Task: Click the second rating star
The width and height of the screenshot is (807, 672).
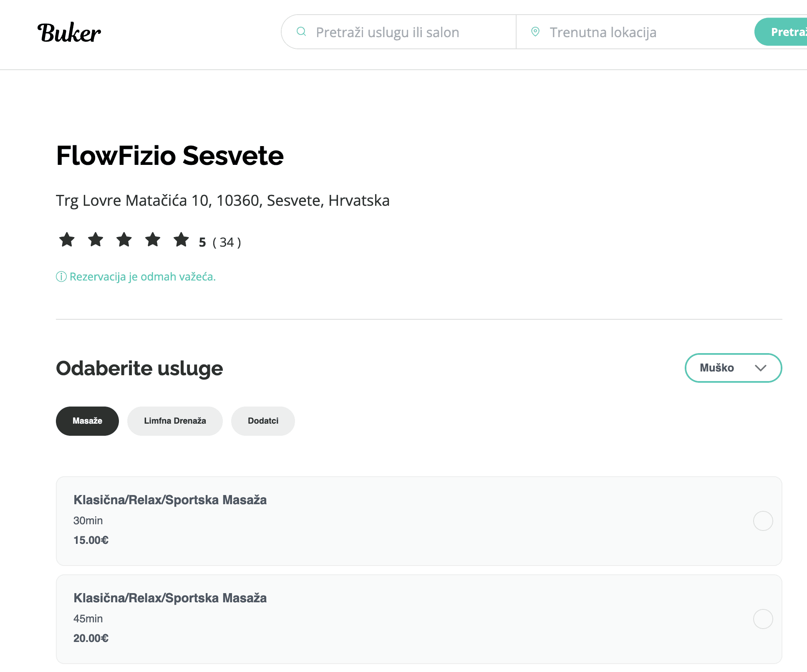Action: [96, 240]
